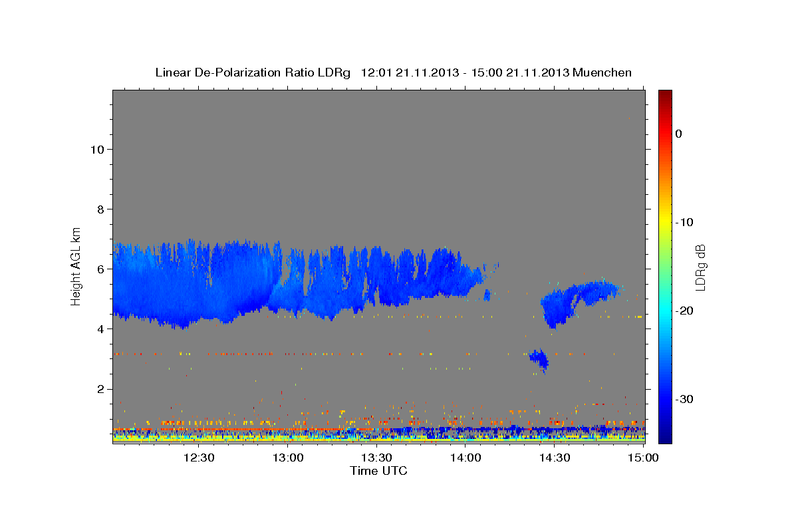Click the '15:00' time tick label
The image size is (798, 532).
pos(643,458)
